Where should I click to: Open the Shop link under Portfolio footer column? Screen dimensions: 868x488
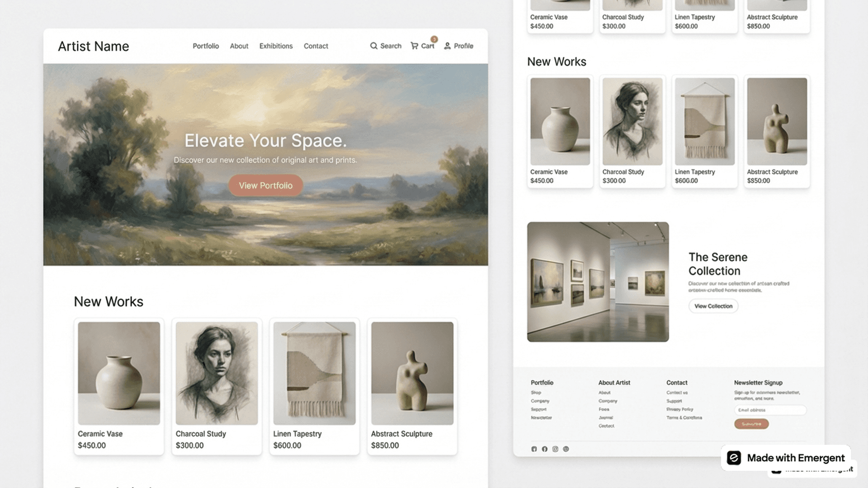tap(536, 392)
